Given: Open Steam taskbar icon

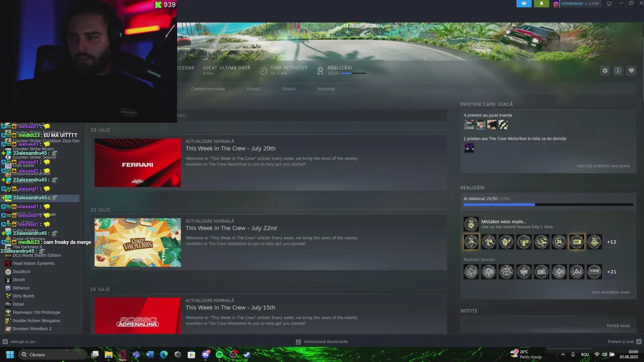Looking at the screenshot, I should [247, 354].
